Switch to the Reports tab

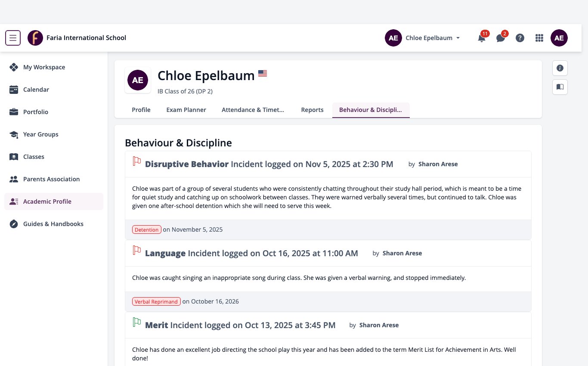pyautogui.click(x=313, y=110)
